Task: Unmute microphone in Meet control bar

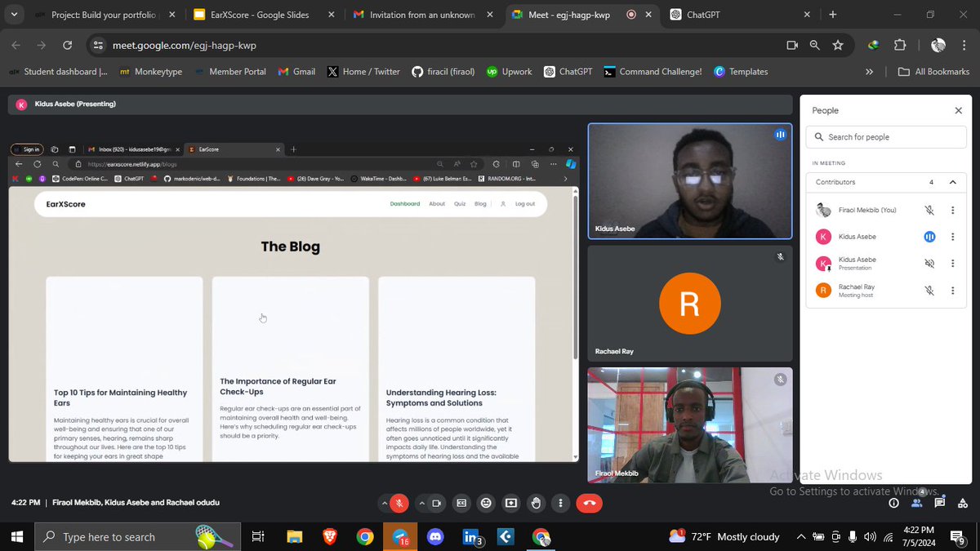Action: click(x=399, y=504)
